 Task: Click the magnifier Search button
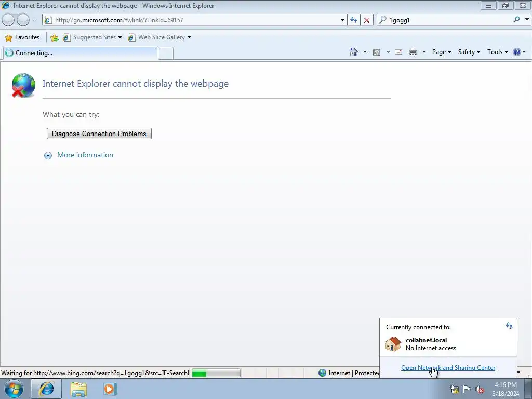tap(517, 20)
